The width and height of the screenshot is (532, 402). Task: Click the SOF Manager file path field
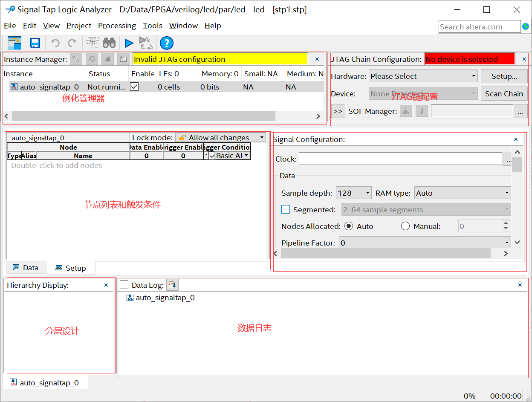tap(472, 111)
